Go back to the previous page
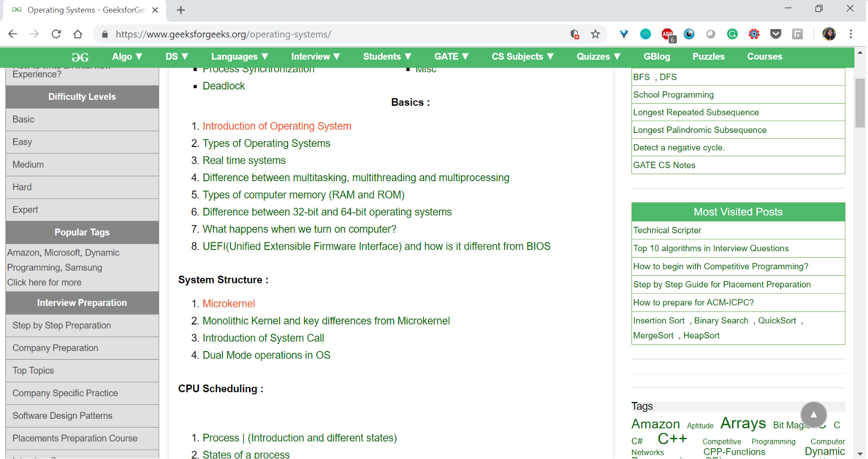Screen dimensions: 868x459 (13, 34)
